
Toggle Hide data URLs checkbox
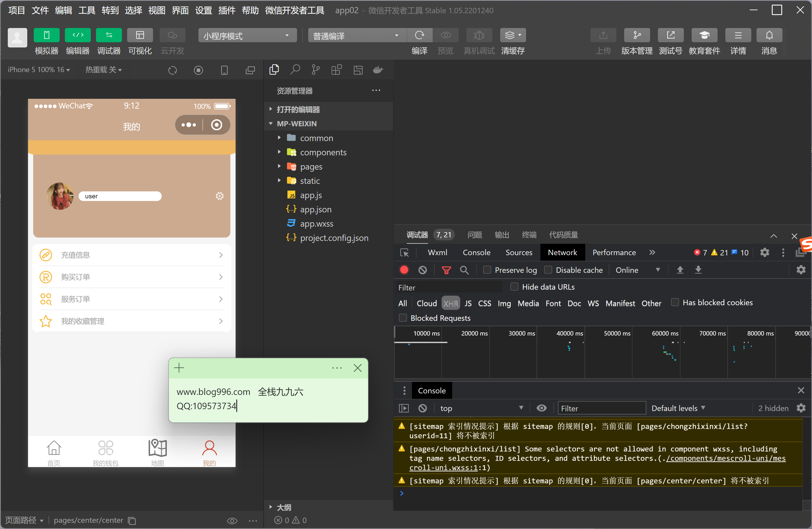click(514, 287)
